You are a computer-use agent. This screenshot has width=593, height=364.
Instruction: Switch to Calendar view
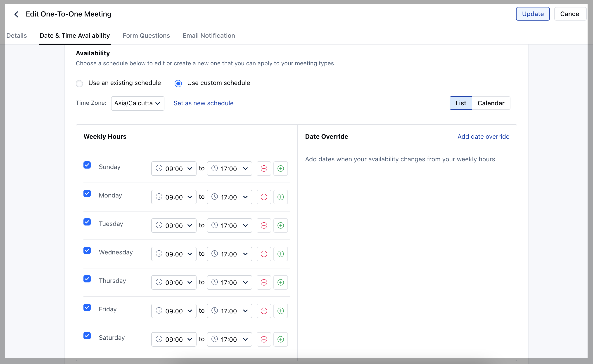[491, 103]
